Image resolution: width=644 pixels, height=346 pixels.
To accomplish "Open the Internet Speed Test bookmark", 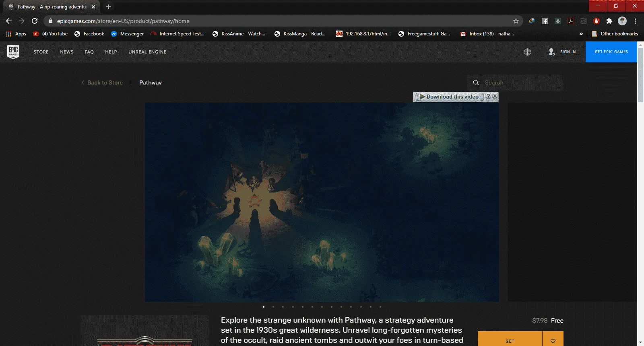I will [x=178, y=34].
